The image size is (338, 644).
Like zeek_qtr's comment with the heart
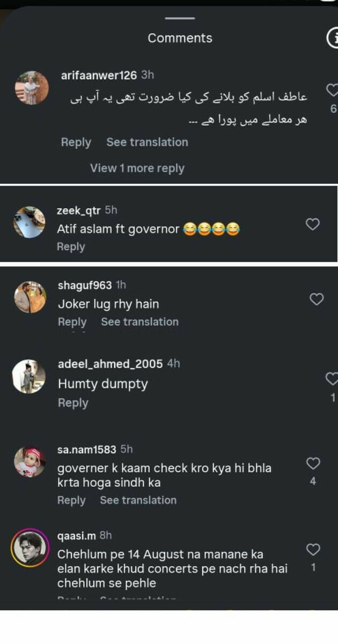tap(312, 224)
